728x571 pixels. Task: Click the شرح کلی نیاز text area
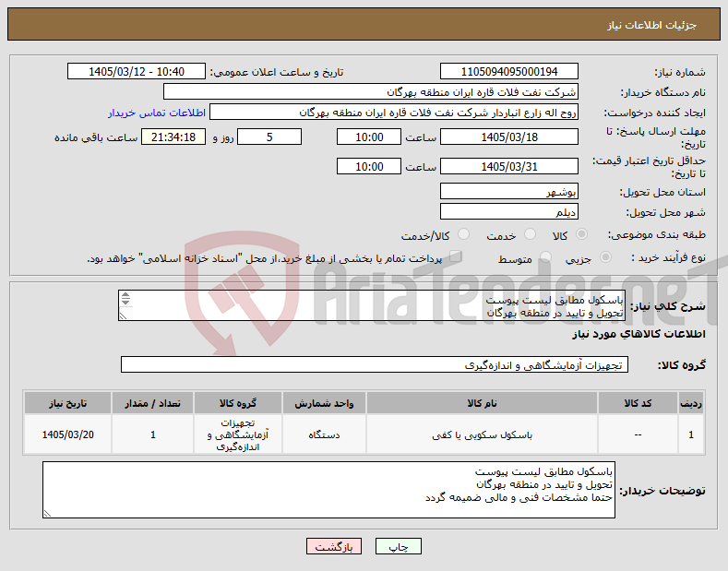click(x=372, y=305)
